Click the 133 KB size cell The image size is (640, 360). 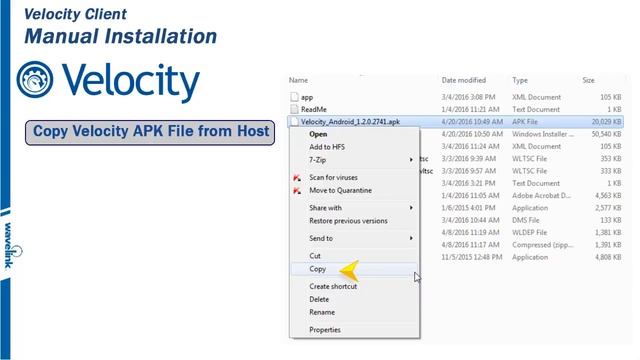click(x=611, y=220)
